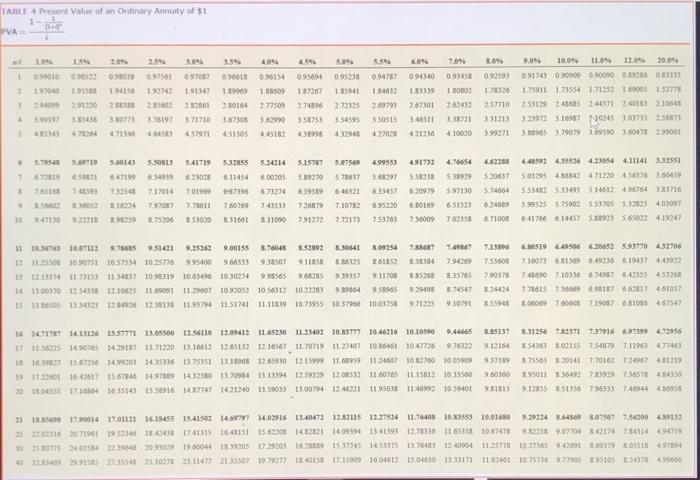The height and width of the screenshot is (480, 700).
Task: Select the 1.0% column header
Action: pos(44,62)
